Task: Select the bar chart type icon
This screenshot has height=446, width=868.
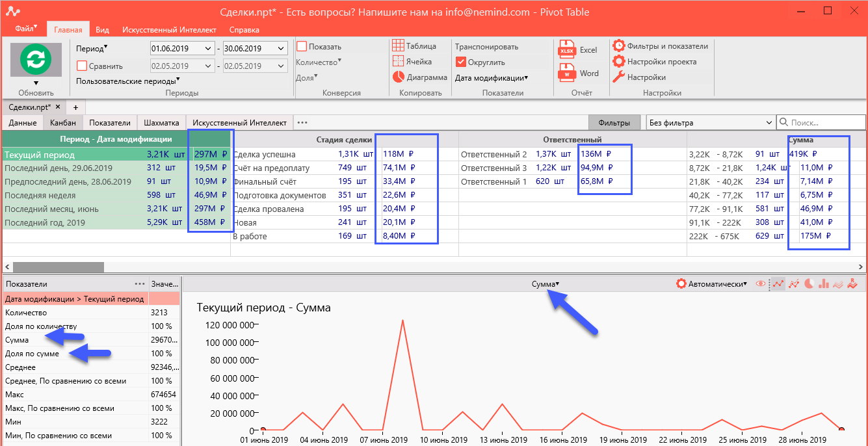Action: coord(824,284)
